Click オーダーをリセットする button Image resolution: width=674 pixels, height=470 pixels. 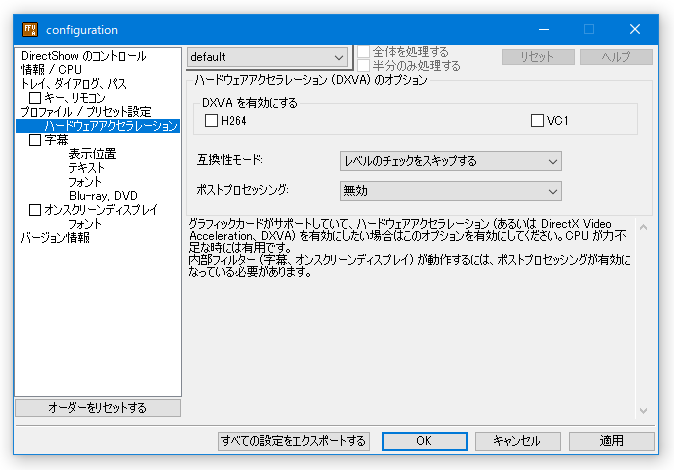click(x=98, y=408)
